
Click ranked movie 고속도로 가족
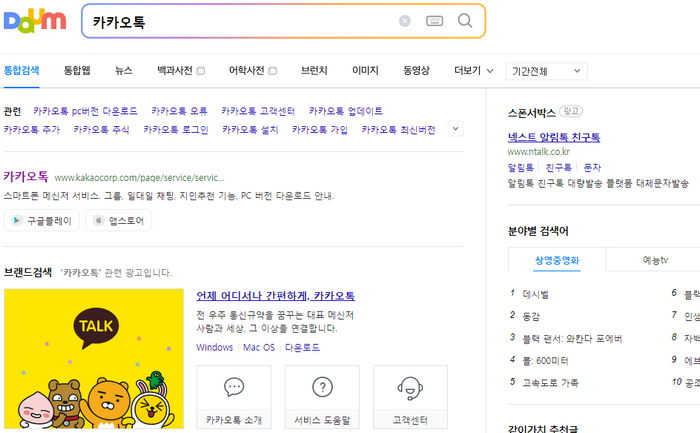[550, 383]
